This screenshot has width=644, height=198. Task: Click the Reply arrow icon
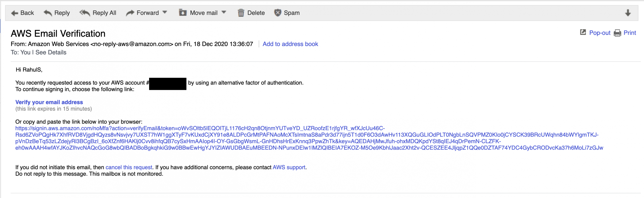[48, 13]
